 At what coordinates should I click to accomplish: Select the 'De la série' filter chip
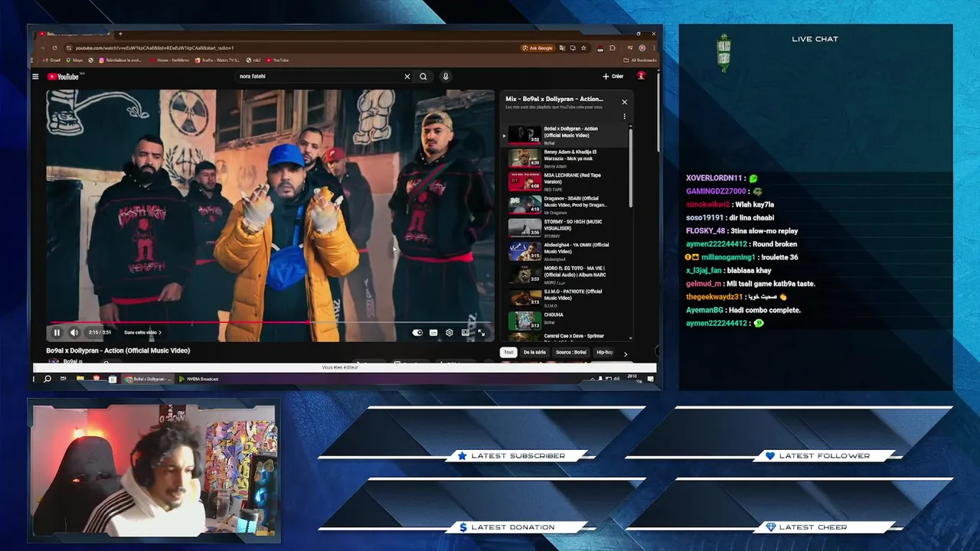point(534,352)
